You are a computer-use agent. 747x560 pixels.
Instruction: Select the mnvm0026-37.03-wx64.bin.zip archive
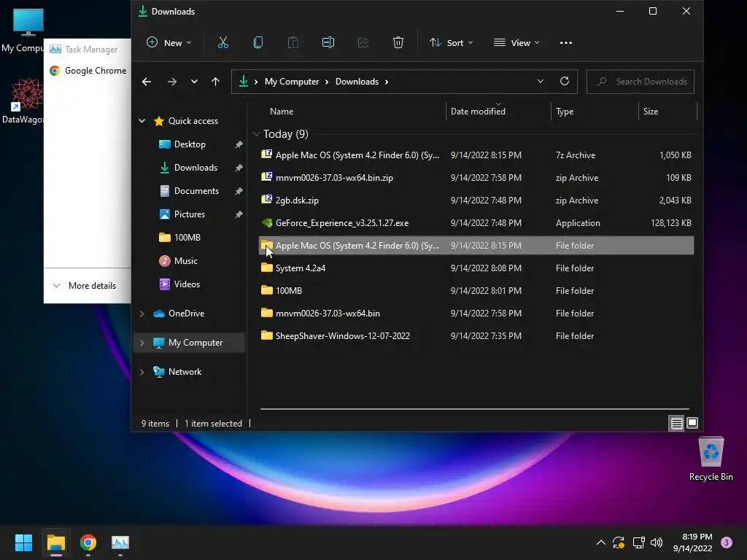(x=476, y=178)
